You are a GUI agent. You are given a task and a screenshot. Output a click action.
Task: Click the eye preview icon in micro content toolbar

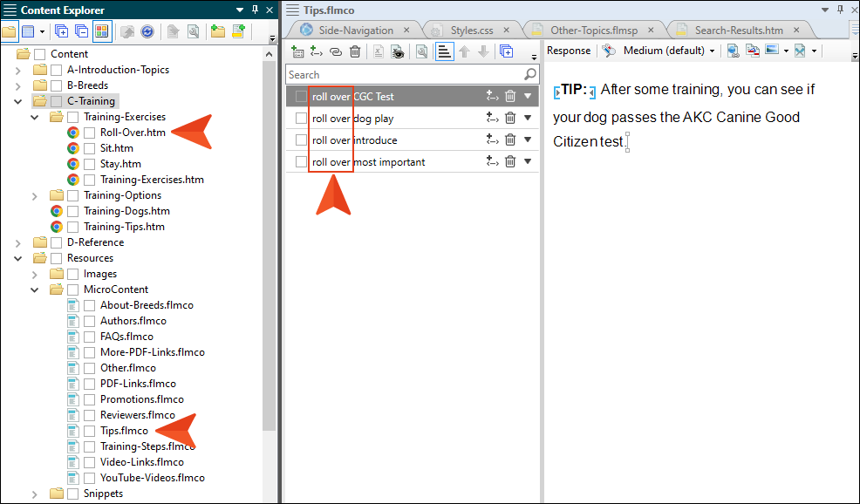tap(398, 51)
